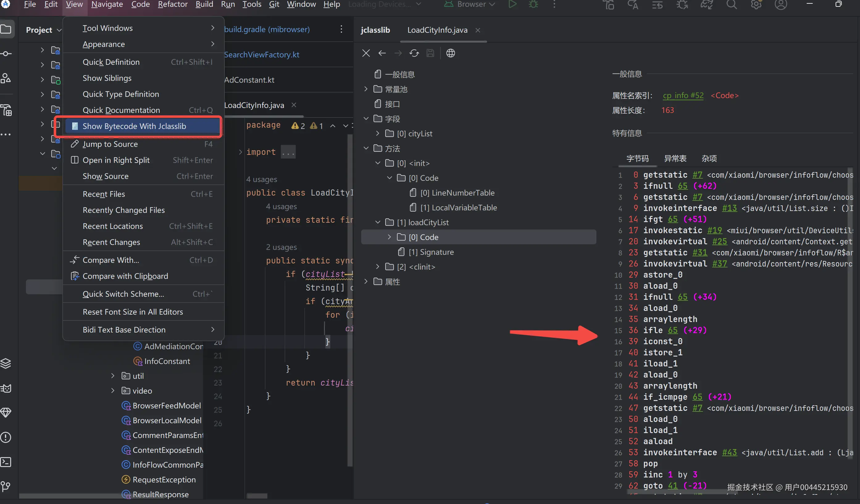860x504 pixels.
Task: Close the LoadCityInfo.java jclasslib tab
Action: 478,30
